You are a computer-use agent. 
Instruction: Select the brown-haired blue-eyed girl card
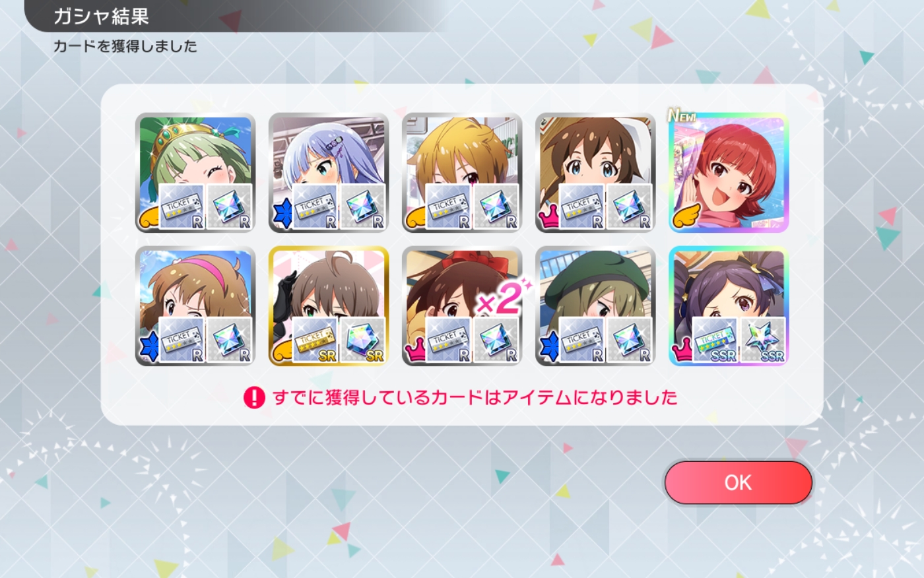pos(595,173)
